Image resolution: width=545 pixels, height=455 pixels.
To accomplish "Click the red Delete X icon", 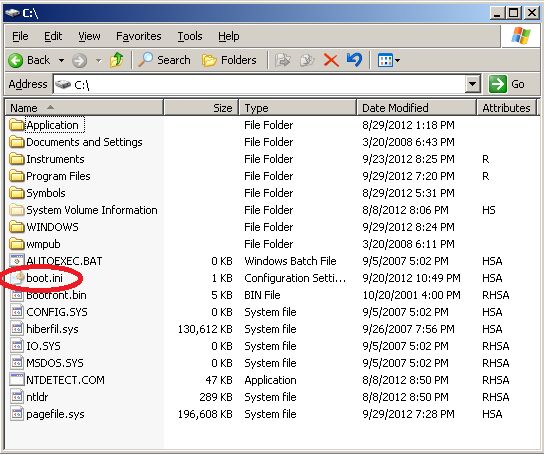I will click(331, 60).
